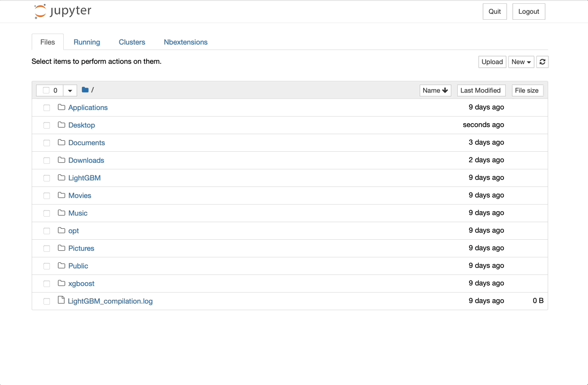Click the root folder breadcrumb icon
The height and width of the screenshot is (385, 588).
85,90
